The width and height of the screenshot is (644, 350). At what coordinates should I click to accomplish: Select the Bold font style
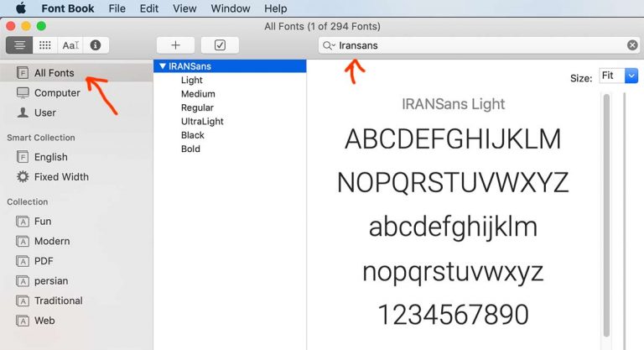coord(190,149)
